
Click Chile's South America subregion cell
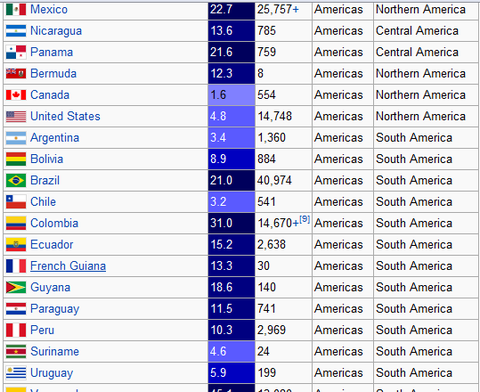point(426,202)
